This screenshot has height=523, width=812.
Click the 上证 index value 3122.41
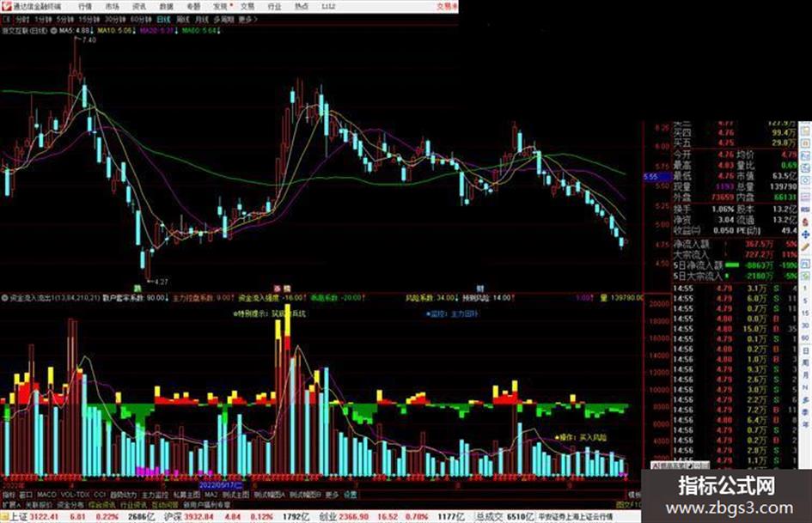[x=45, y=517]
